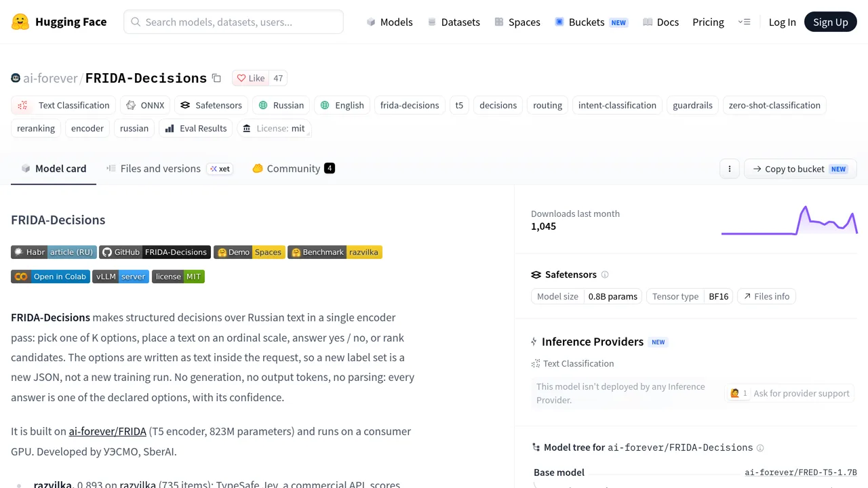Go to Datasets in top navigation
The width and height of the screenshot is (868, 488).
point(454,22)
